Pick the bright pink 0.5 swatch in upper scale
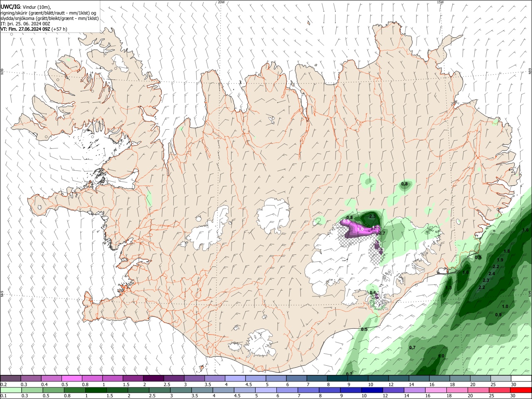 point(71,379)
